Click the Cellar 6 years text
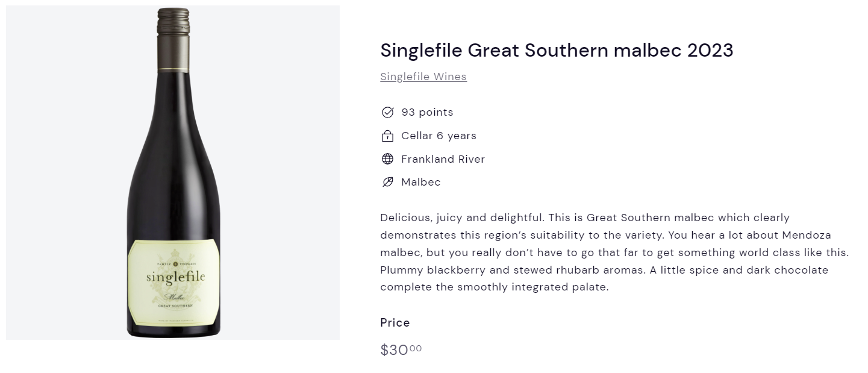This screenshot has width=868, height=373. [x=439, y=136]
